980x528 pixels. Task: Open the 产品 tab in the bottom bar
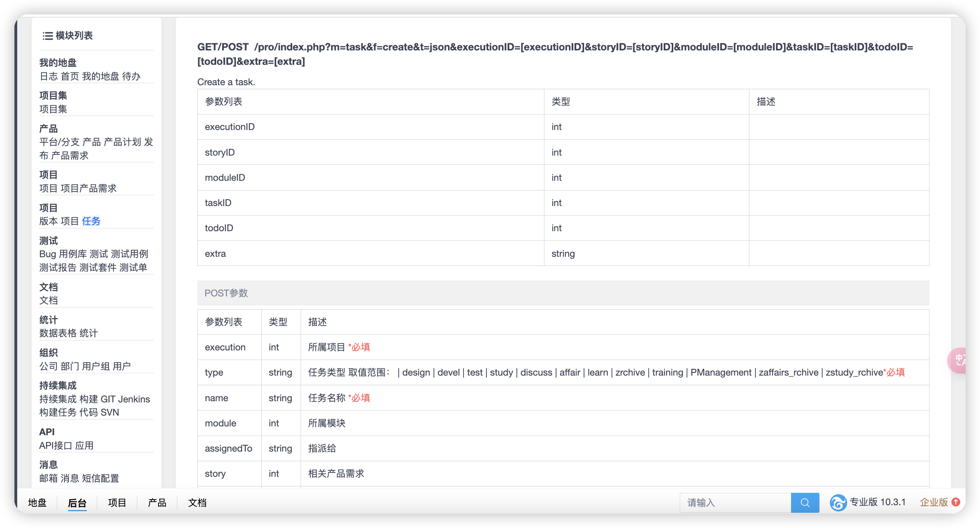[x=157, y=503]
